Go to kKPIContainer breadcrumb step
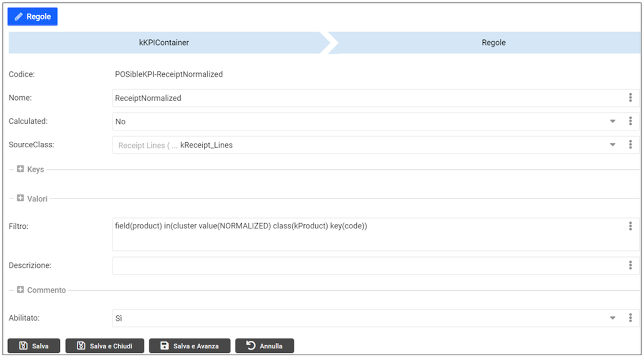The height and width of the screenshot is (357, 644). [x=164, y=43]
